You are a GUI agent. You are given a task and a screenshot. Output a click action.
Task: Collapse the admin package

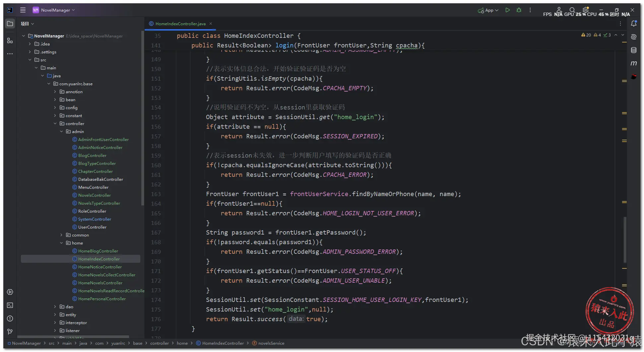61,131
